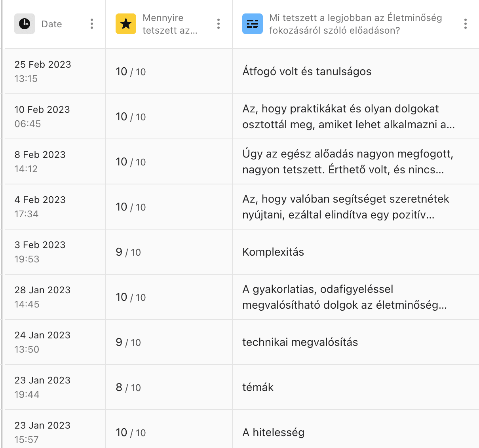This screenshot has height=448, width=479.
Task: Click the technikai megvalósítás answer cell
Action: 355,342
